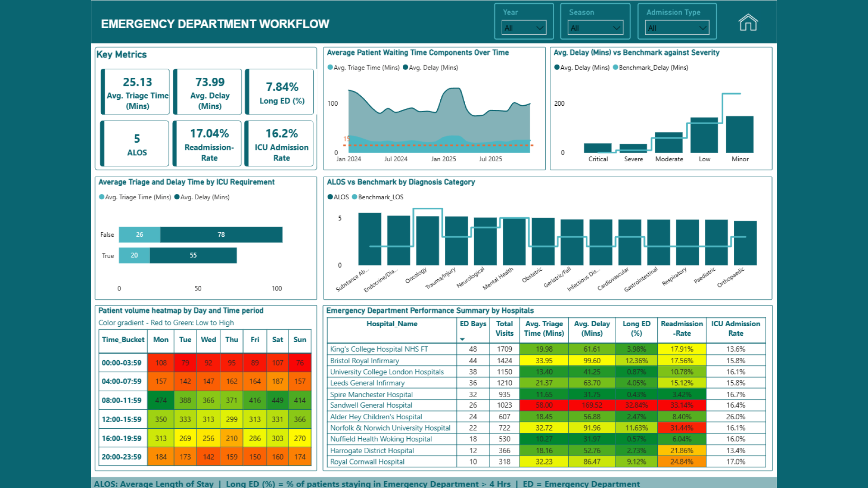
Task: Open the Year filter dropdown
Action: click(x=524, y=28)
